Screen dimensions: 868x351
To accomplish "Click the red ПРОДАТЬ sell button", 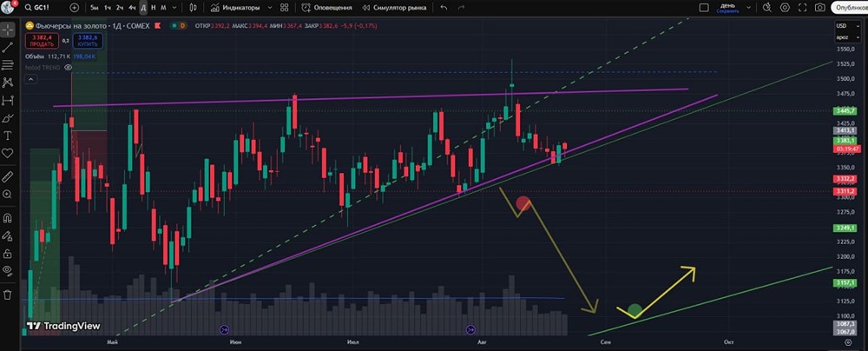I will [x=42, y=41].
